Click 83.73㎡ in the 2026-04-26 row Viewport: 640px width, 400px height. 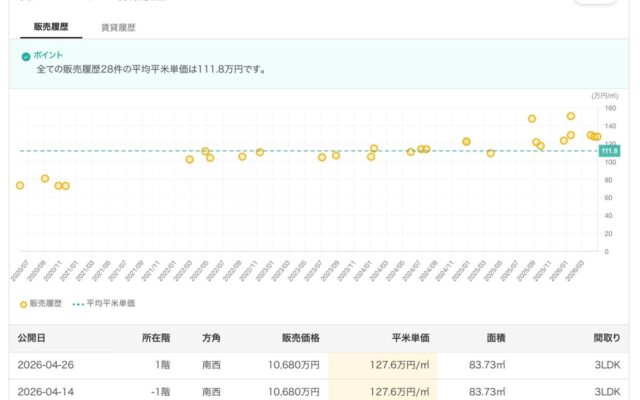pyautogui.click(x=487, y=365)
